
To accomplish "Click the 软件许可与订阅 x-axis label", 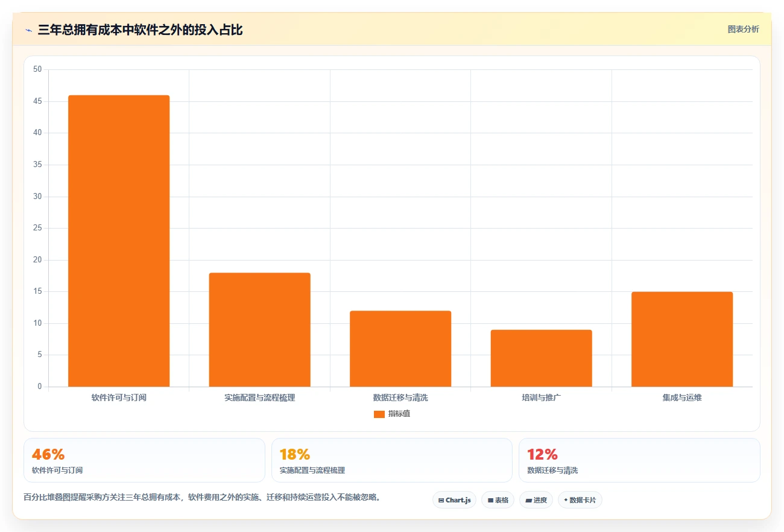I will click(x=119, y=398).
